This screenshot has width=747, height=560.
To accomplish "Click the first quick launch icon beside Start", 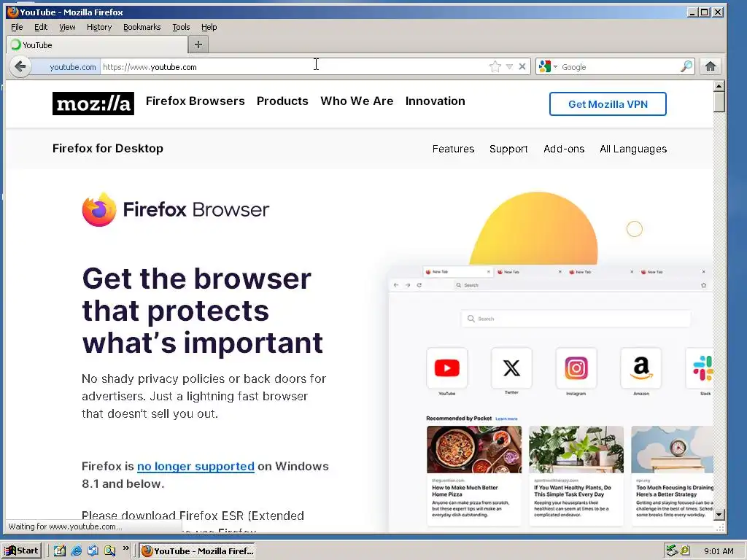I will point(60,551).
